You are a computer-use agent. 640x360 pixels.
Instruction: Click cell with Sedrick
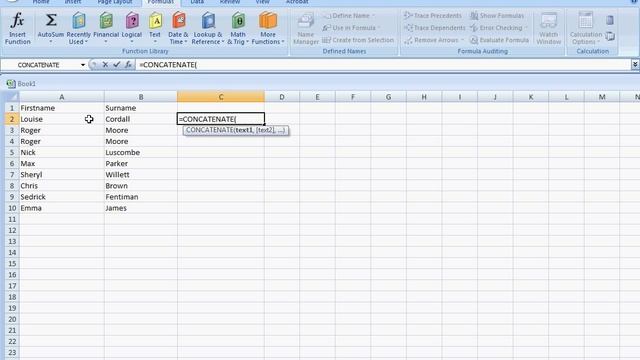click(62, 197)
